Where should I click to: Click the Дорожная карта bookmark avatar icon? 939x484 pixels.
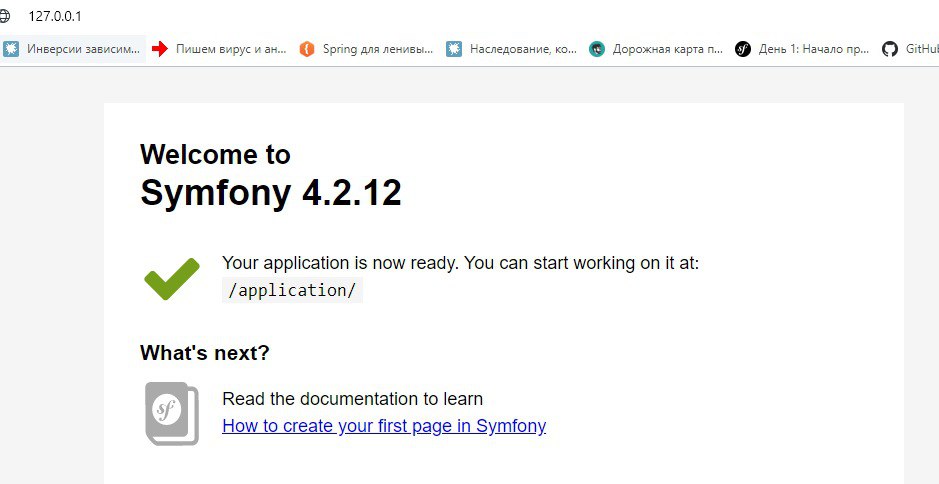596,49
